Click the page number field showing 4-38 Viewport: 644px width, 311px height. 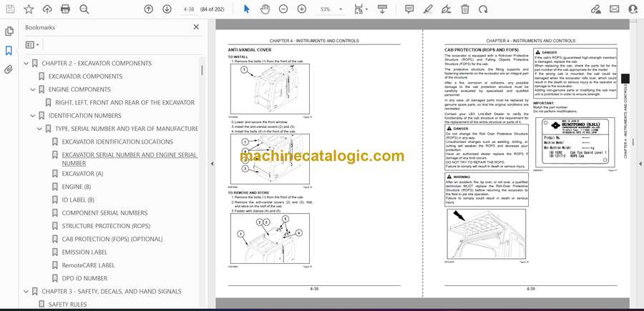coord(188,9)
